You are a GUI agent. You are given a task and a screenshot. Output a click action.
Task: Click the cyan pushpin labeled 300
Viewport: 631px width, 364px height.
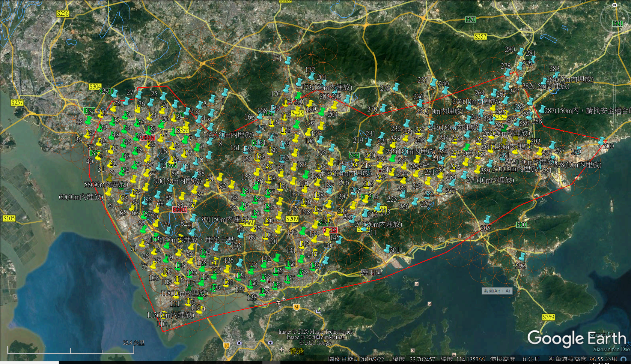tap(602, 141)
